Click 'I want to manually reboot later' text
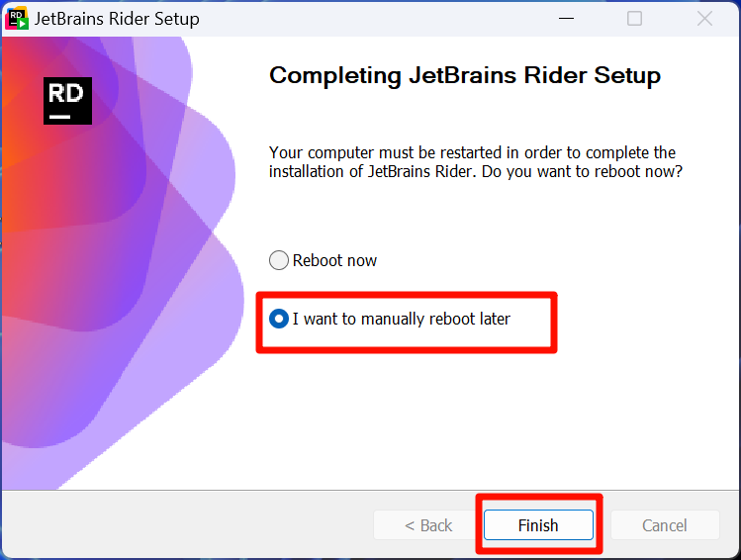Image resolution: width=741 pixels, height=560 pixels. pyautogui.click(x=402, y=319)
